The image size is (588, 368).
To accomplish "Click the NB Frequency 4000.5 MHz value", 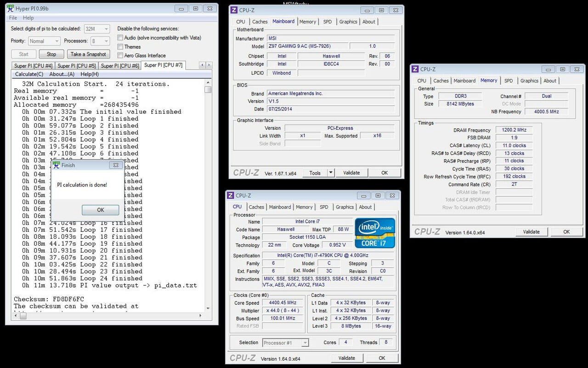I will coord(546,111).
